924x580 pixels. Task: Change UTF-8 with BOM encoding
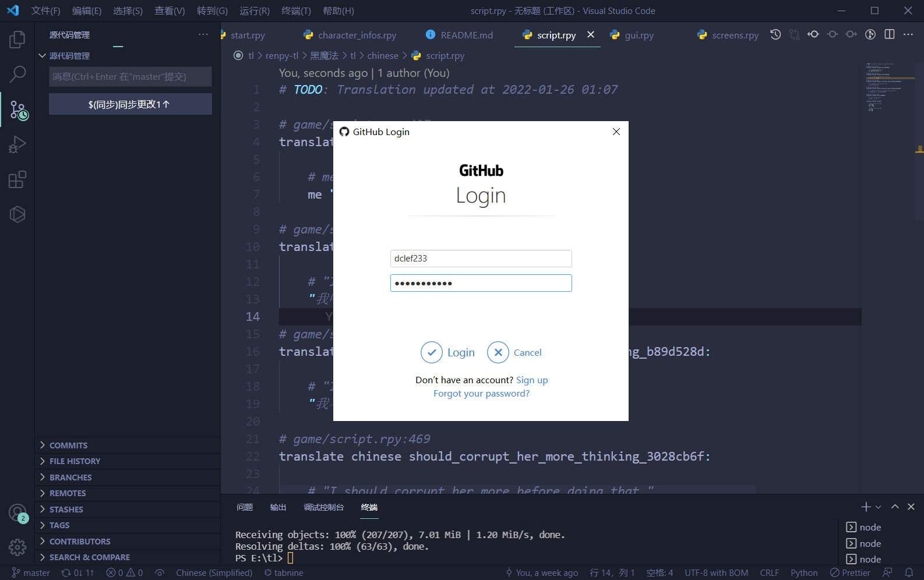point(717,573)
